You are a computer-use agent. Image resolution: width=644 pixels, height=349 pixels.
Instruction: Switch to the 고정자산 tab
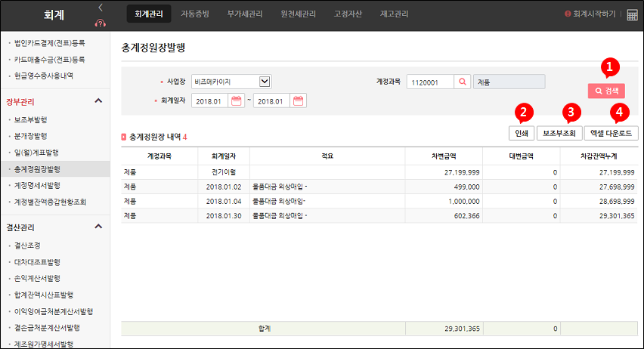(x=348, y=14)
